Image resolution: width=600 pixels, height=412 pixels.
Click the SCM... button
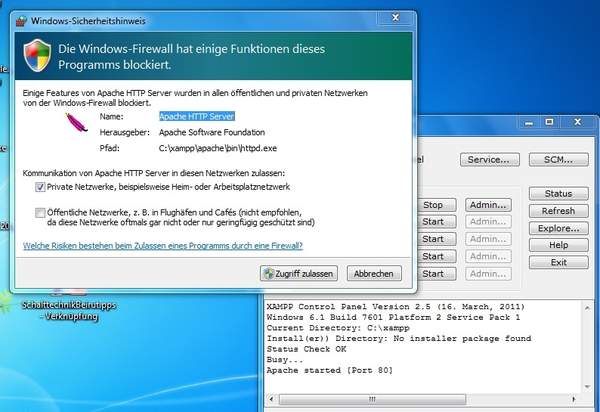click(551, 160)
